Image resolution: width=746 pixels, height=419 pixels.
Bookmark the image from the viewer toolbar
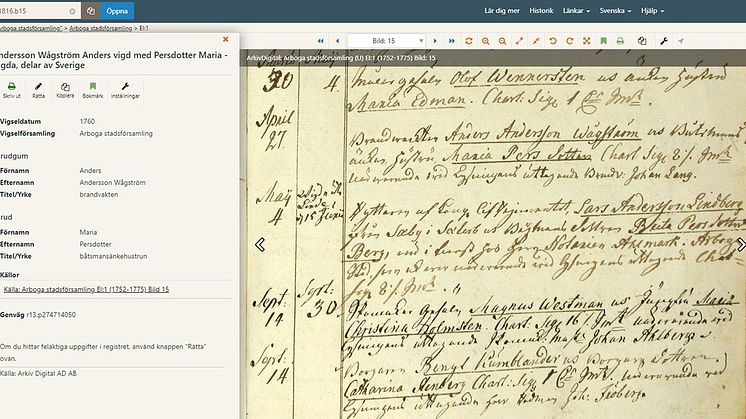[x=603, y=41]
